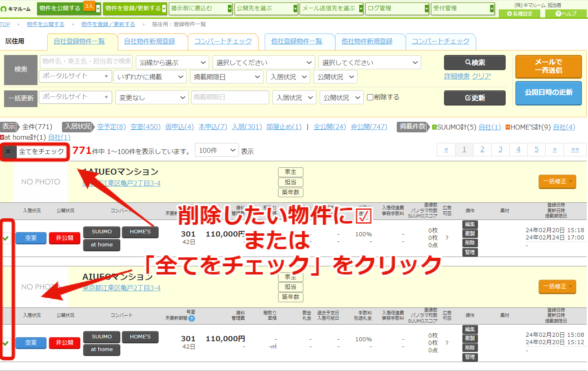
Task: Click second listing's 築年数 button
Action: point(290,297)
